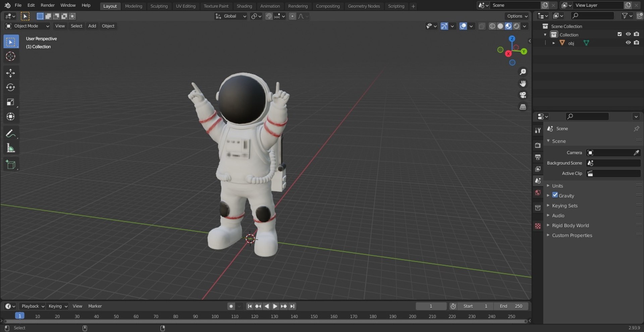The height and width of the screenshot is (332, 644).
Task: Select the Select Box tool
Action: point(11,42)
